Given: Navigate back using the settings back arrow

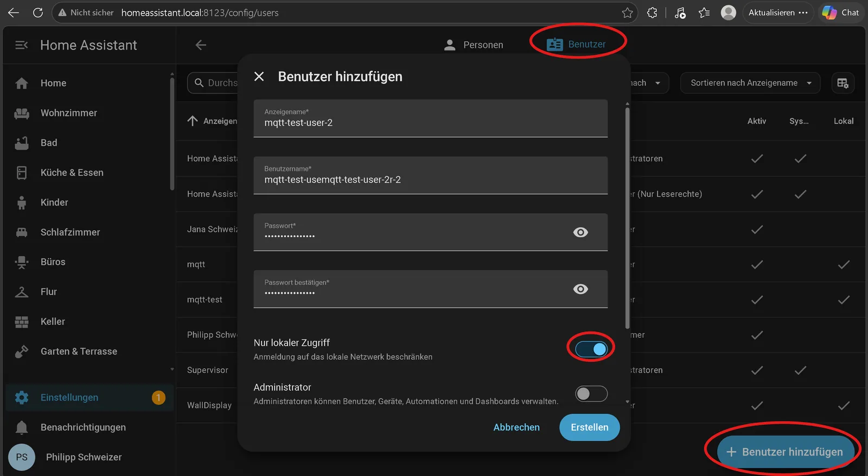Looking at the screenshot, I should coord(201,45).
